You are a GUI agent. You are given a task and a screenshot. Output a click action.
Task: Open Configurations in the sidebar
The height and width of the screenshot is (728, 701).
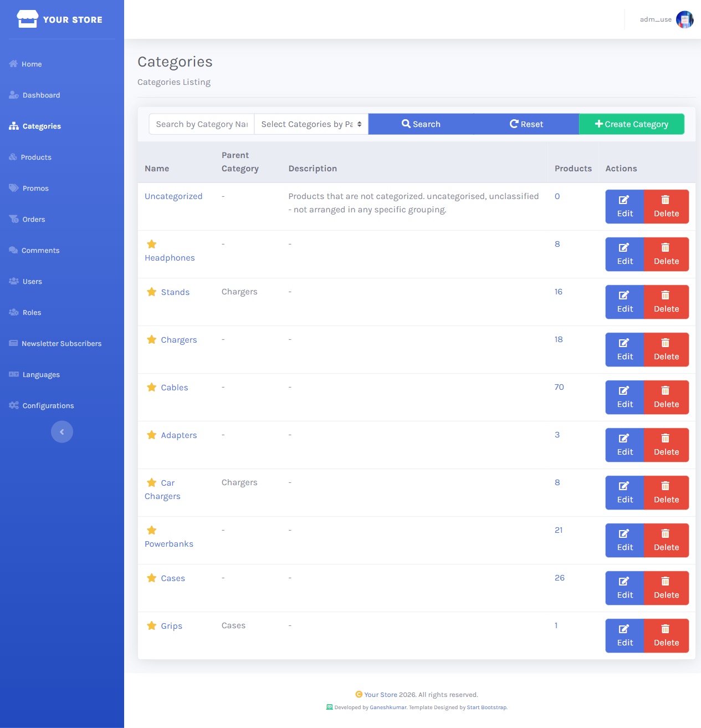42,405
